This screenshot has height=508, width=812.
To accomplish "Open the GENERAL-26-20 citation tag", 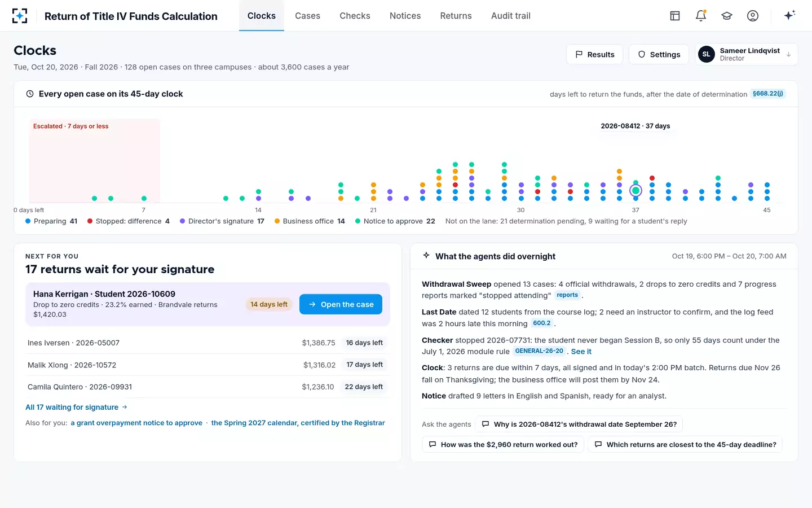I will tap(539, 351).
